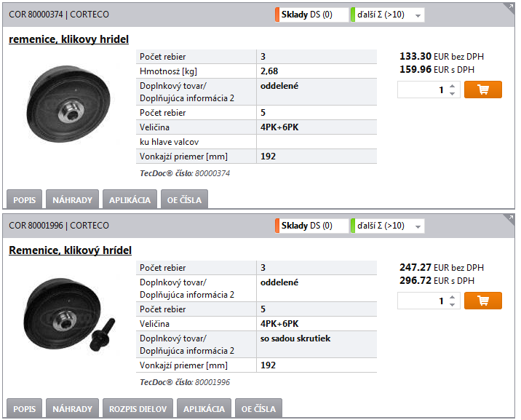Decrease quantity for the 133.30 EUR item
The height and width of the screenshot is (420, 521).
click(452, 94)
